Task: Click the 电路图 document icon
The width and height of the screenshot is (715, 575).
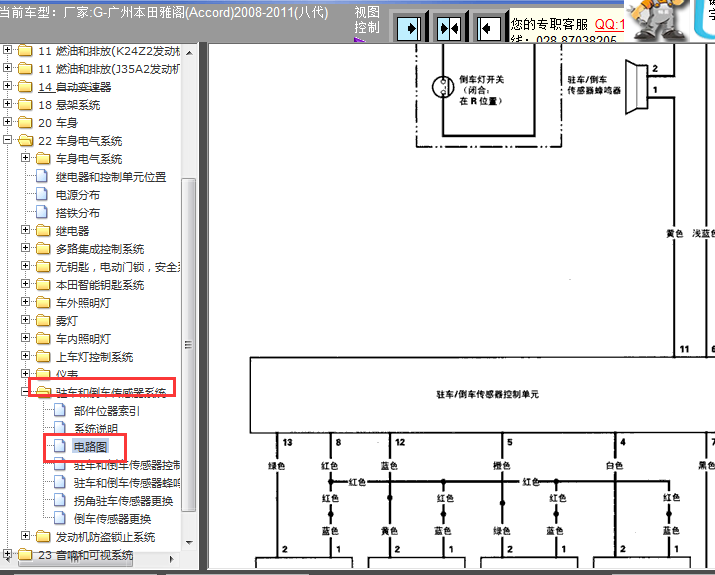Action: coord(60,446)
